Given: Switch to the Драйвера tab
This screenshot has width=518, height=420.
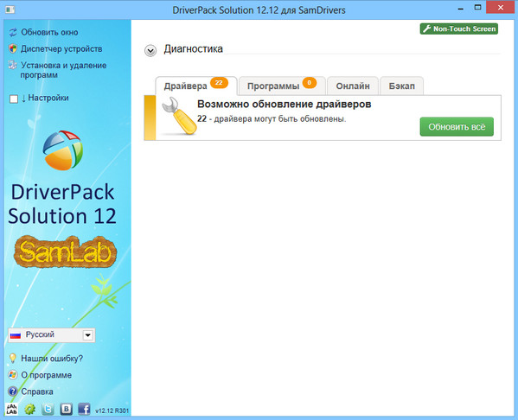Looking at the screenshot, I should [x=196, y=86].
